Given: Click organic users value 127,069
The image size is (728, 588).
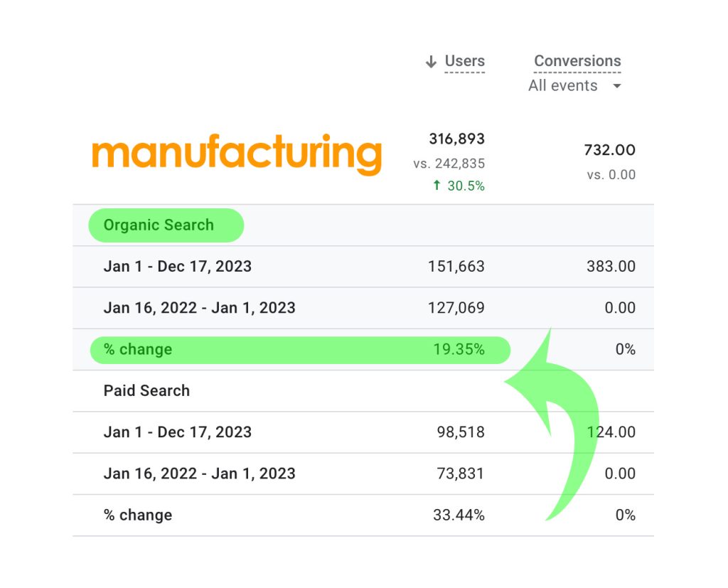Looking at the screenshot, I should (456, 308).
